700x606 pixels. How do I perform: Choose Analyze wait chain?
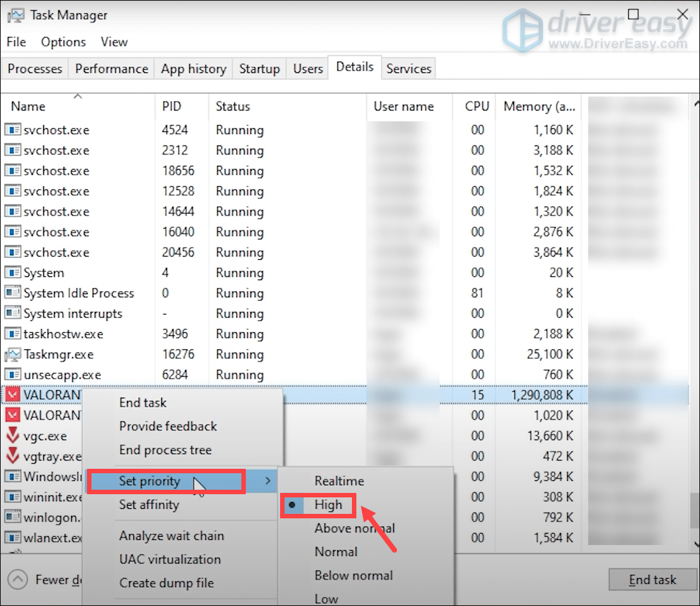coord(172,536)
